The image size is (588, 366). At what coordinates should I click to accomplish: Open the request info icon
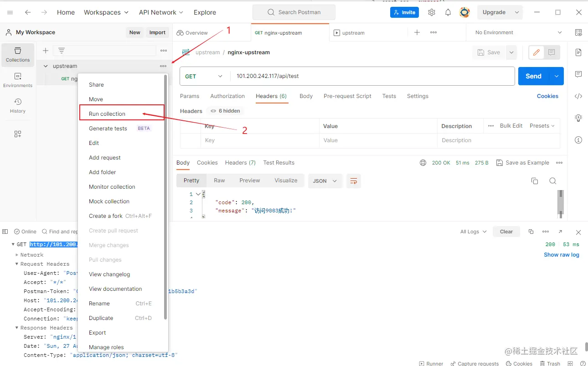tap(578, 140)
